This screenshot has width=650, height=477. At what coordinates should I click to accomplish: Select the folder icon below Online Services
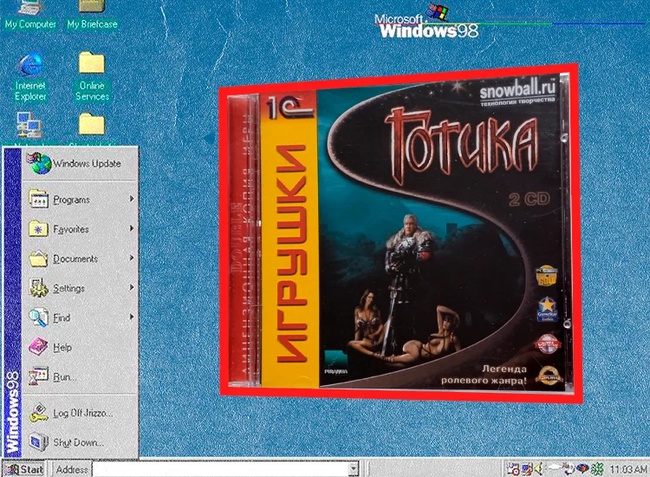coord(92,124)
